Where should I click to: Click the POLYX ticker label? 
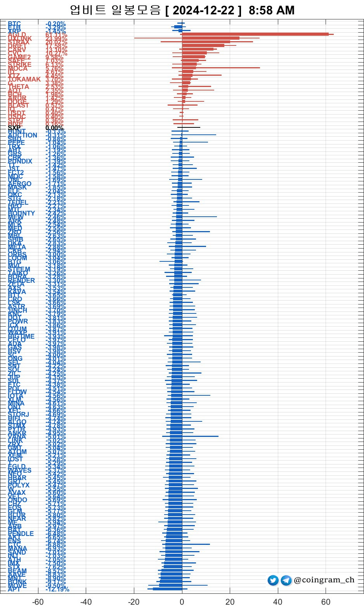(x=19, y=485)
